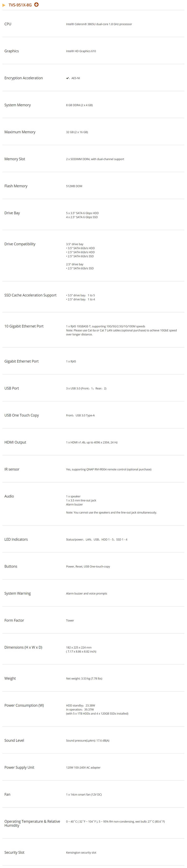The width and height of the screenshot is (187, 868).
Task: Click the SSD Cache Acceleration Support label
Action: pyautogui.click(x=30, y=295)
